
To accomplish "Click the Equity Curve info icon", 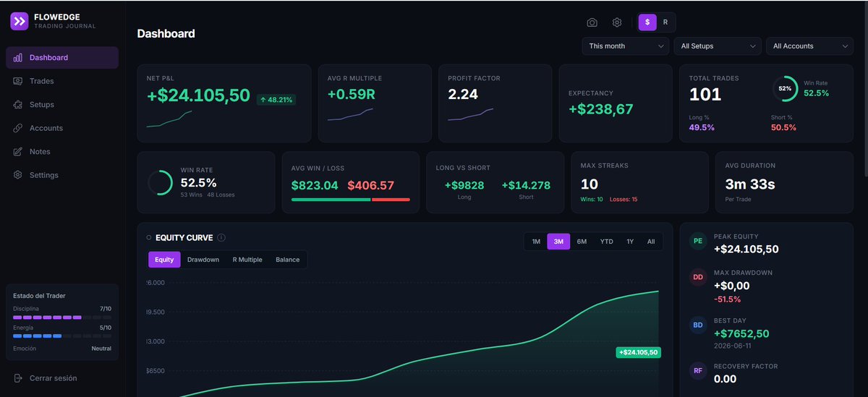I will (221, 237).
